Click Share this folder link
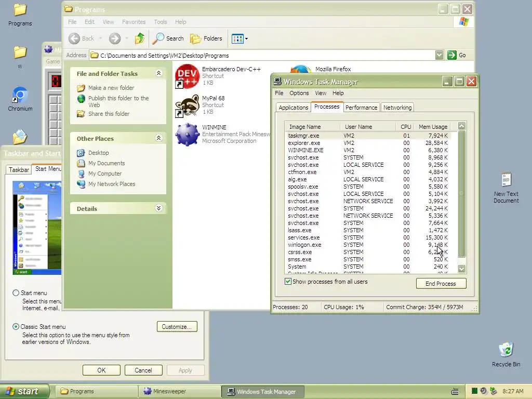The image size is (532, 399). coord(109,114)
